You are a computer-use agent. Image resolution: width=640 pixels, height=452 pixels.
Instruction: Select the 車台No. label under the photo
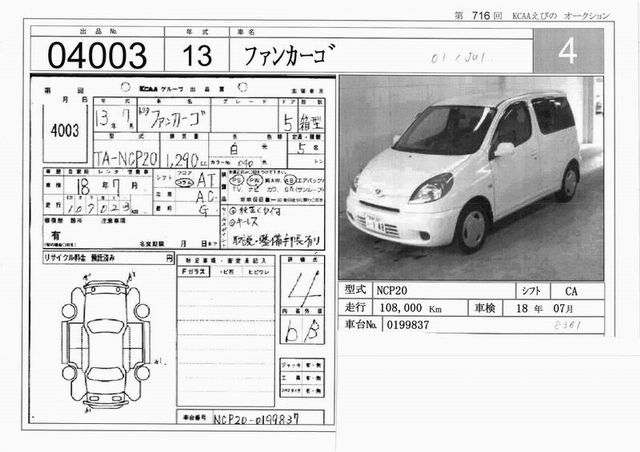coord(360,325)
